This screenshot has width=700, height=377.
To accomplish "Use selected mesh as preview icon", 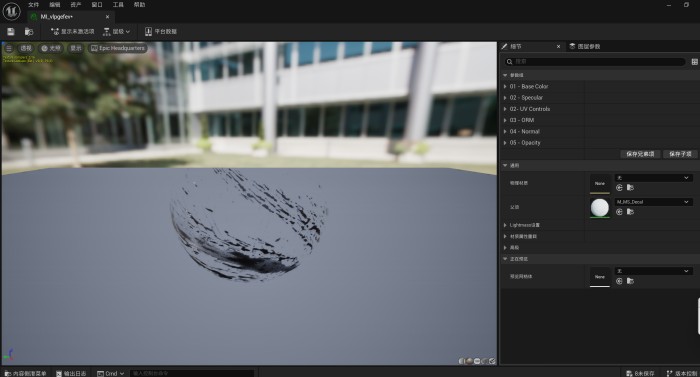I will (x=492, y=361).
